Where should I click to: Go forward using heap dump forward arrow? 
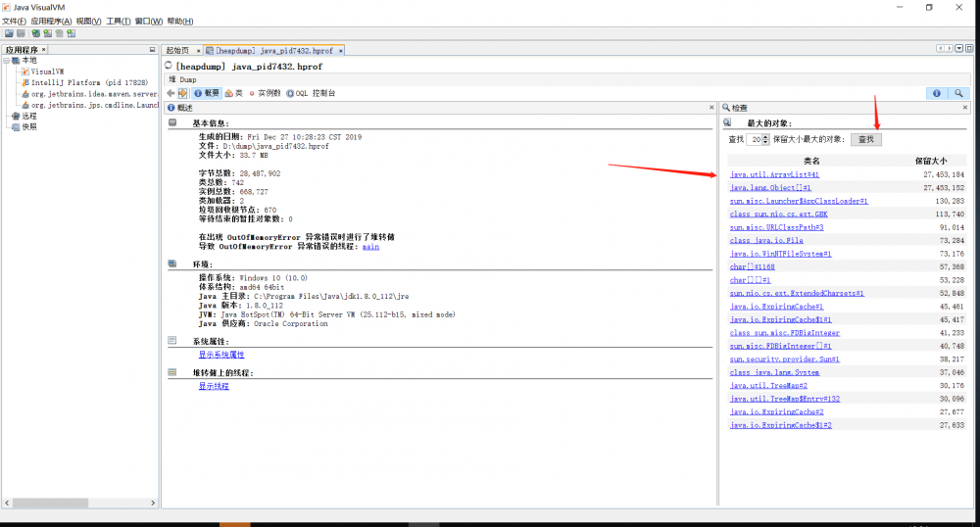coord(182,93)
